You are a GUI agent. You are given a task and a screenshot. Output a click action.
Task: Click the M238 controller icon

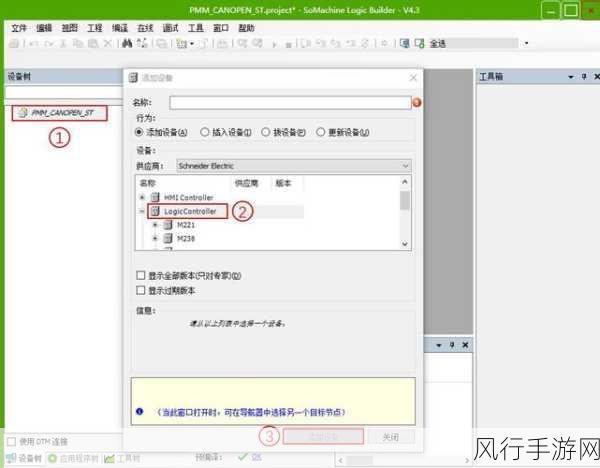(x=168, y=238)
